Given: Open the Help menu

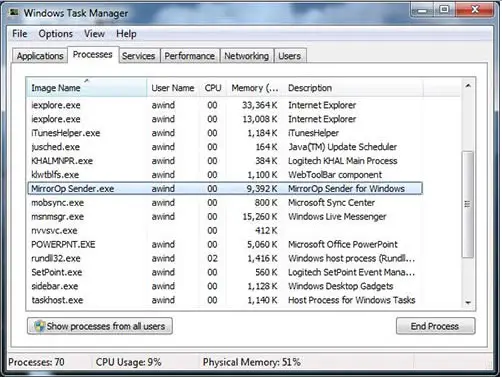Looking at the screenshot, I should [x=126, y=34].
